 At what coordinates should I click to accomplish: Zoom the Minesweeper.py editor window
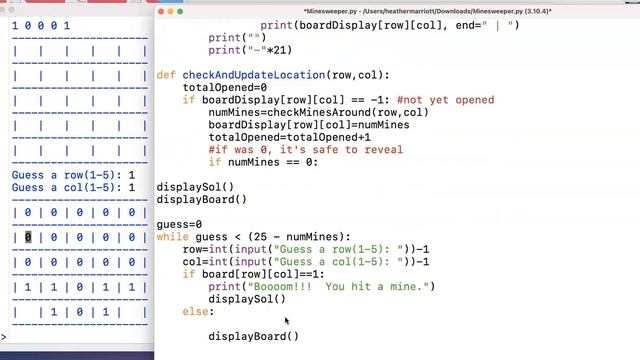[180, 11]
